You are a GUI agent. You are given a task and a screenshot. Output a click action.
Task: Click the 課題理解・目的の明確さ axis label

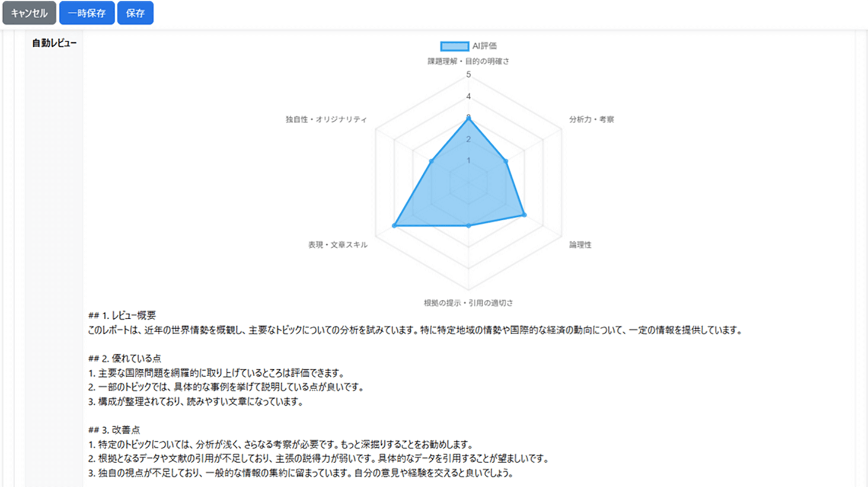point(468,61)
